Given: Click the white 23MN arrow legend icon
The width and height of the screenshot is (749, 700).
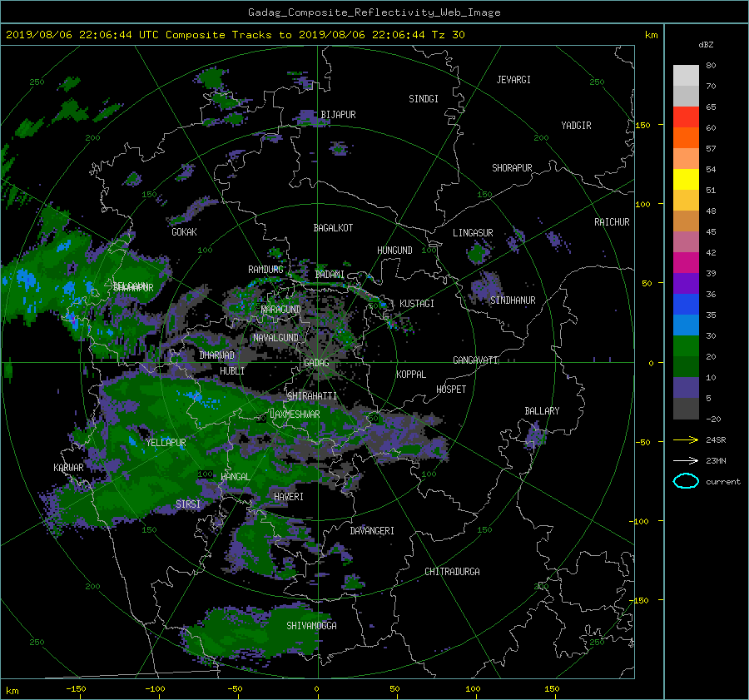Looking at the screenshot, I should pyautogui.click(x=686, y=460).
